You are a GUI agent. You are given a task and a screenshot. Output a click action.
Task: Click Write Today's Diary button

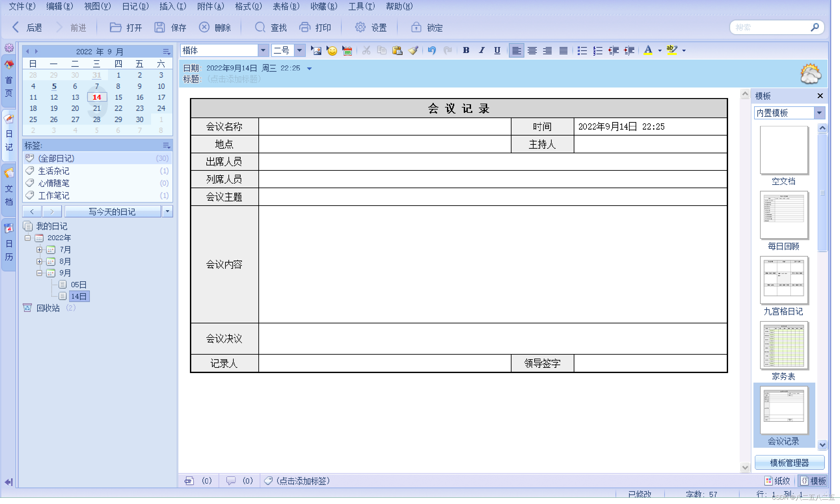[x=112, y=212]
